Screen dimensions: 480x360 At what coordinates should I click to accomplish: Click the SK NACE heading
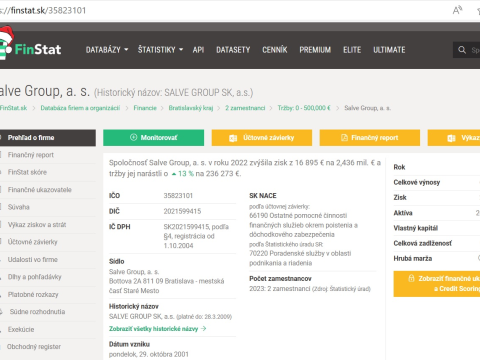coord(263,196)
